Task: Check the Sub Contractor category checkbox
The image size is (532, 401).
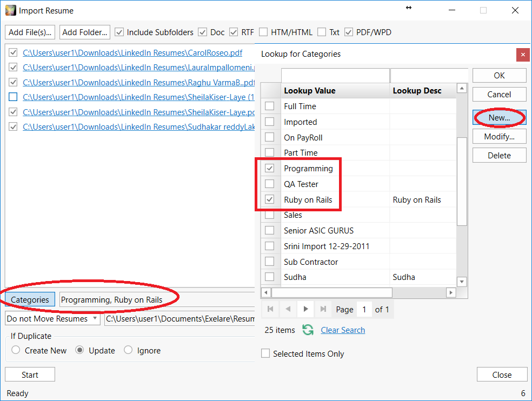Action: [269, 262]
